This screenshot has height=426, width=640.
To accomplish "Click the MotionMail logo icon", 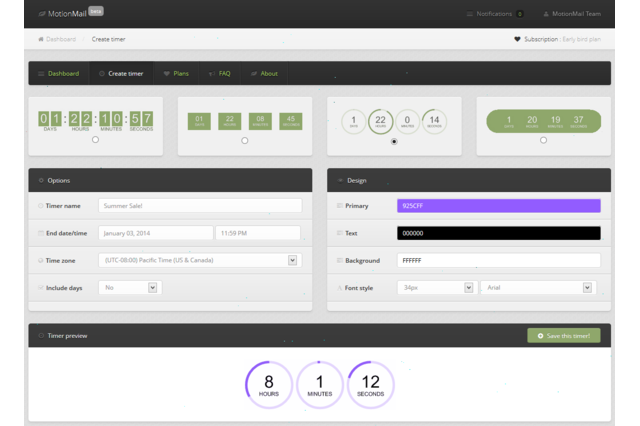I will coord(41,14).
